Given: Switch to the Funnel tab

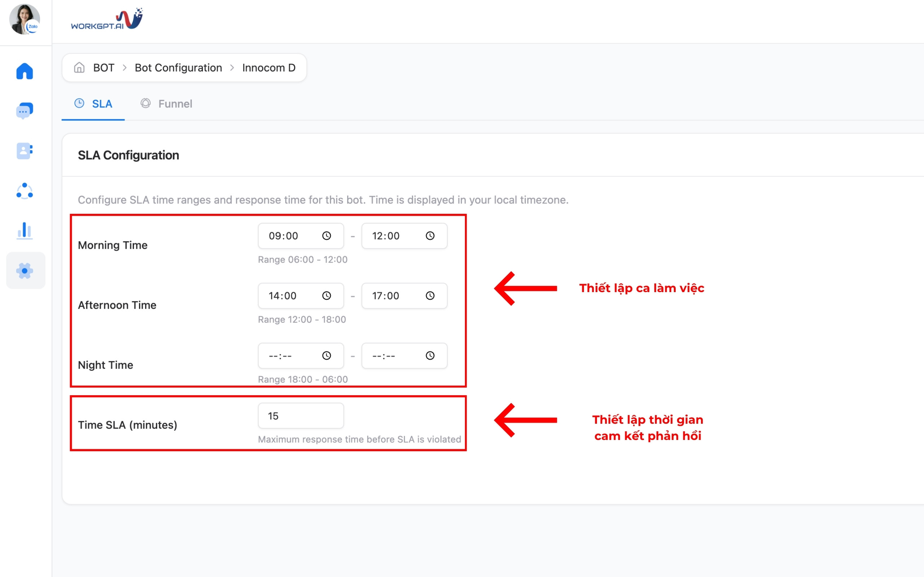Looking at the screenshot, I should coord(166,104).
